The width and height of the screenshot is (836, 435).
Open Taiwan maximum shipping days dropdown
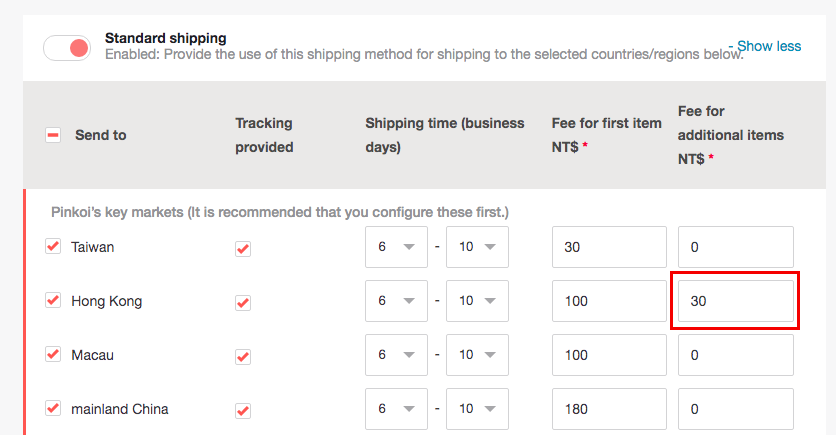477,247
